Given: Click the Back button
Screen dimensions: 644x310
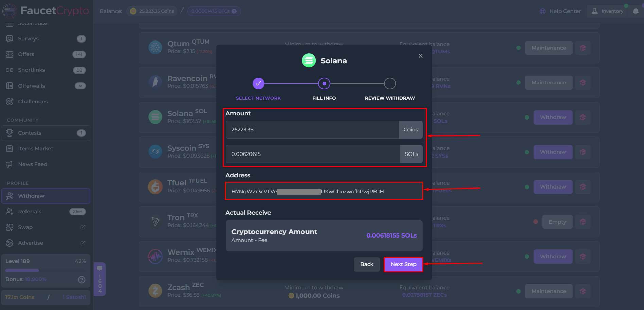Looking at the screenshot, I should tap(367, 264).
